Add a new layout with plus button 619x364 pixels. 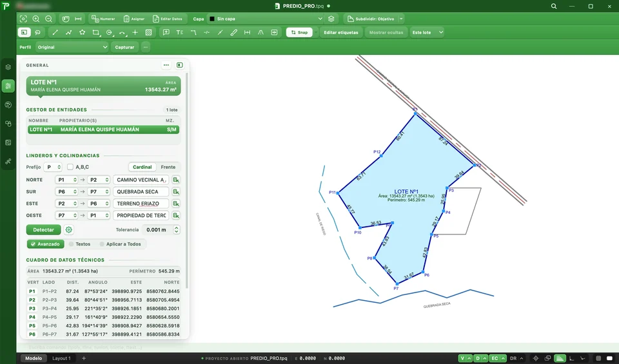(x=84, y=358)
